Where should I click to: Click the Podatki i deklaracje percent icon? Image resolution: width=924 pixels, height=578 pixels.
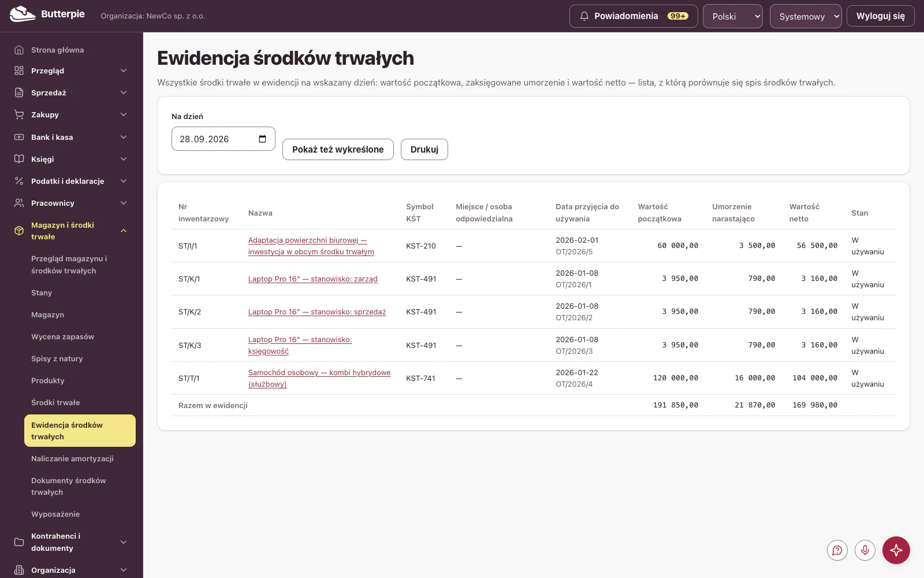click(x=19, y=181)
